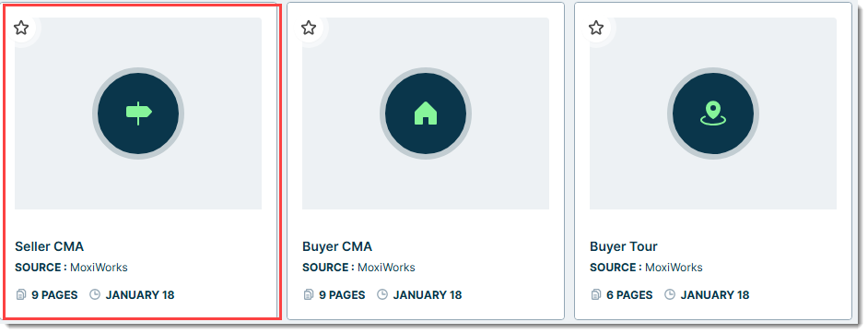The image size is (868, 334).
Task: Open the Seller CMA title
Action: pyautogui.click(x=49, y=246)
